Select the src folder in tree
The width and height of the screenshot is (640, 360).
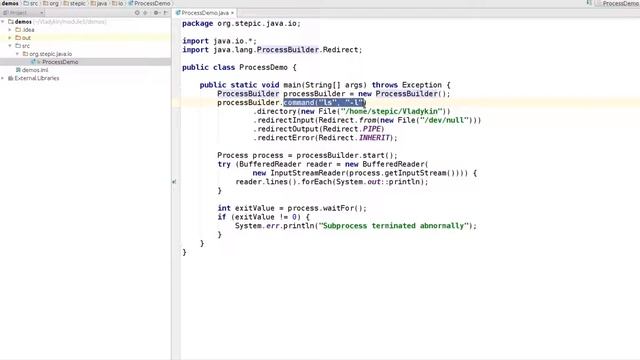(26, 46)
